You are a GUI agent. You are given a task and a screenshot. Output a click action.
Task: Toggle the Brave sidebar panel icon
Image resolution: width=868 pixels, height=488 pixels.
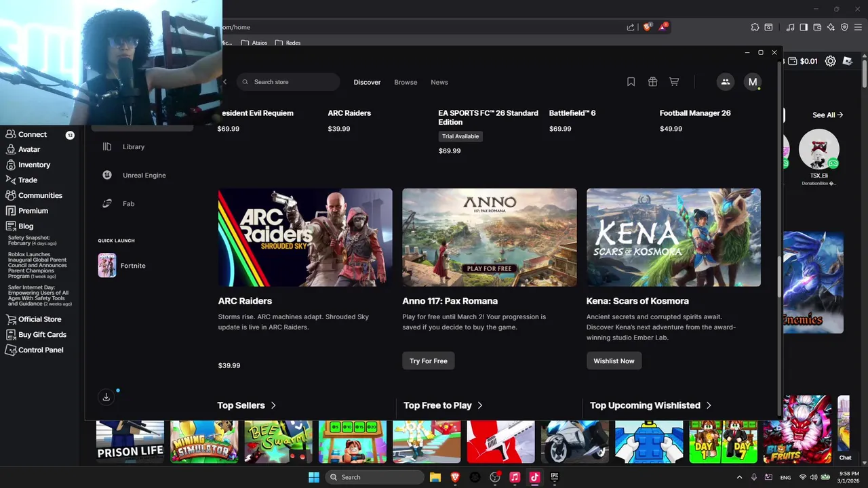click(x=804, y=27)
